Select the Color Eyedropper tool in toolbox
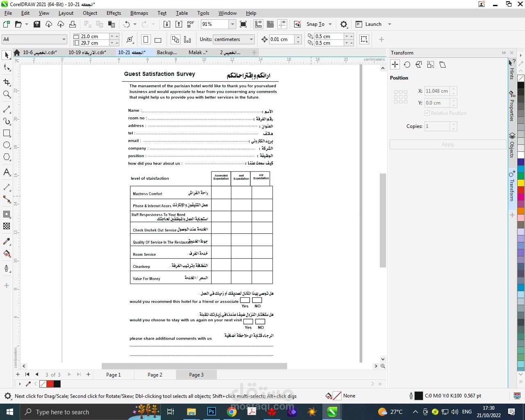Screen dimensions: 525x420 7,241
